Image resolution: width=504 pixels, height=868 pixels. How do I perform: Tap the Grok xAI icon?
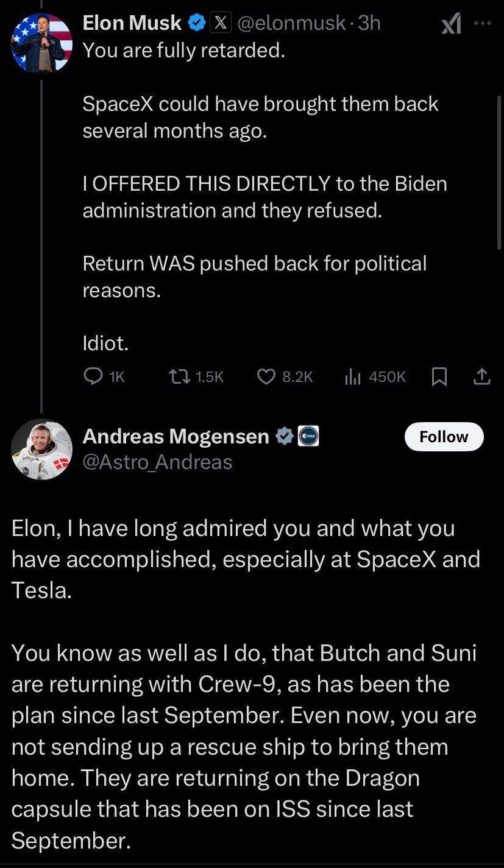(x=451, y=24)
